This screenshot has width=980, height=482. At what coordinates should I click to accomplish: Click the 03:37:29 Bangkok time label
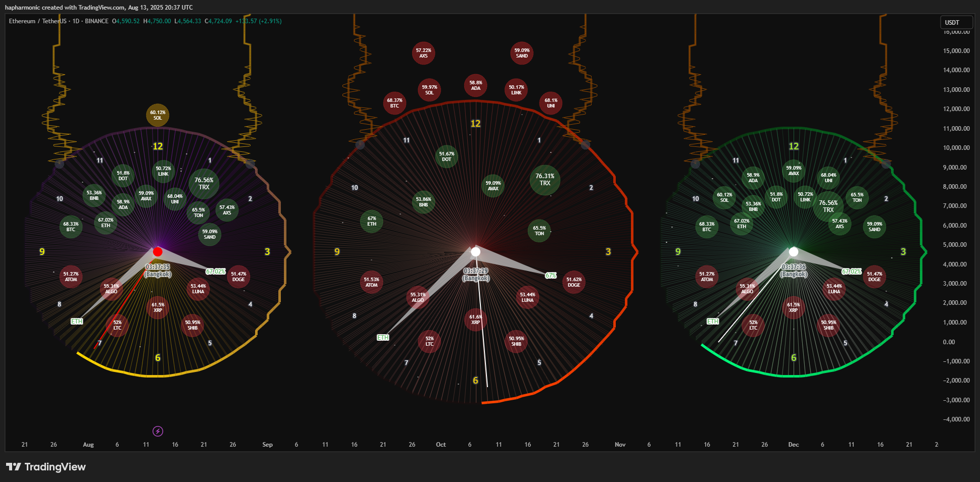[476, 275]
